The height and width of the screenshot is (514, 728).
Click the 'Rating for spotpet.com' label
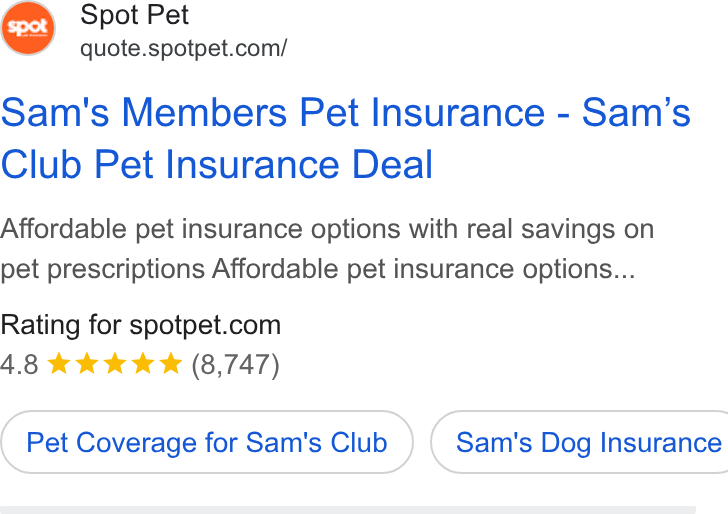click(141, 325)
